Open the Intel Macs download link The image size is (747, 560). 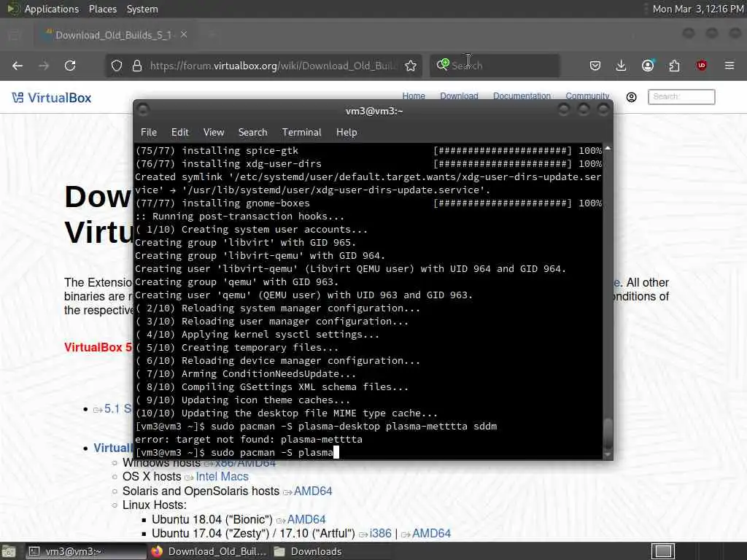(222, 477)
